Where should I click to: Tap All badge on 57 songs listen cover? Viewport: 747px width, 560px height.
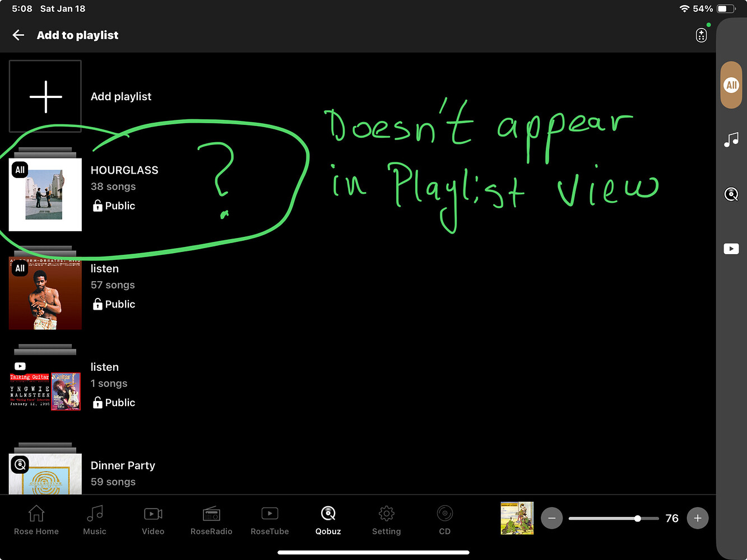click(x=20, y=268)
